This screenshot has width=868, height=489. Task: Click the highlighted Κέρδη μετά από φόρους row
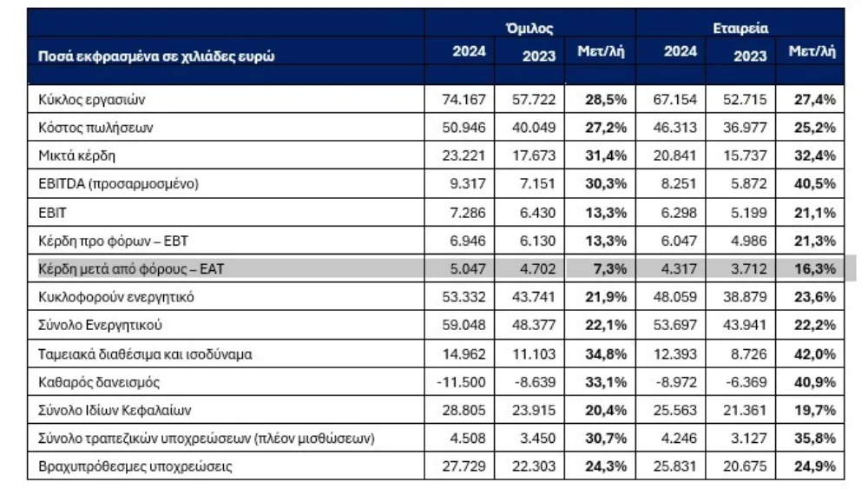(442, 269)
